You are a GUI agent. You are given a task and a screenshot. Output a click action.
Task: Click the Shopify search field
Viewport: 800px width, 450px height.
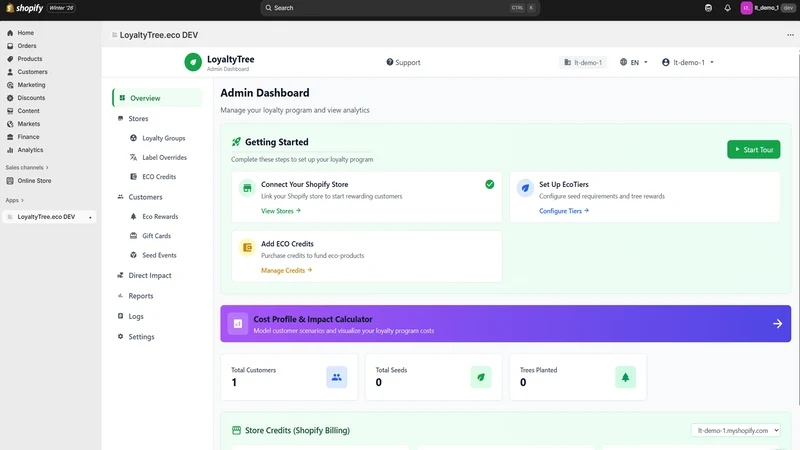(400, 8)
